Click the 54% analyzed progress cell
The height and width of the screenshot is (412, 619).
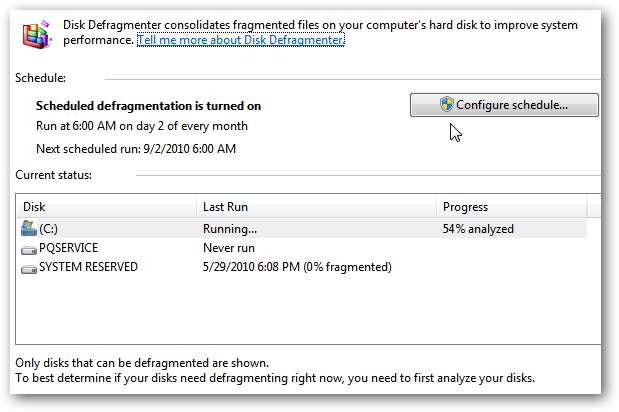tap(477, 229)
